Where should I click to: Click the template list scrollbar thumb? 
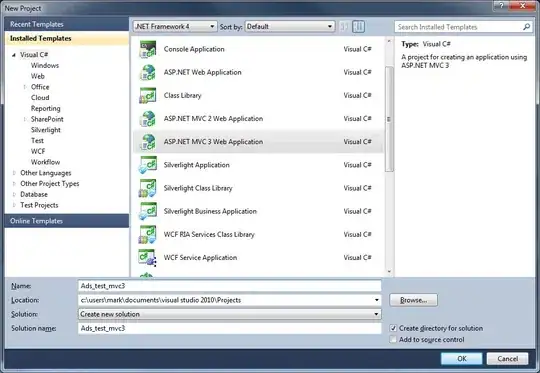click(x=389, y=119)
